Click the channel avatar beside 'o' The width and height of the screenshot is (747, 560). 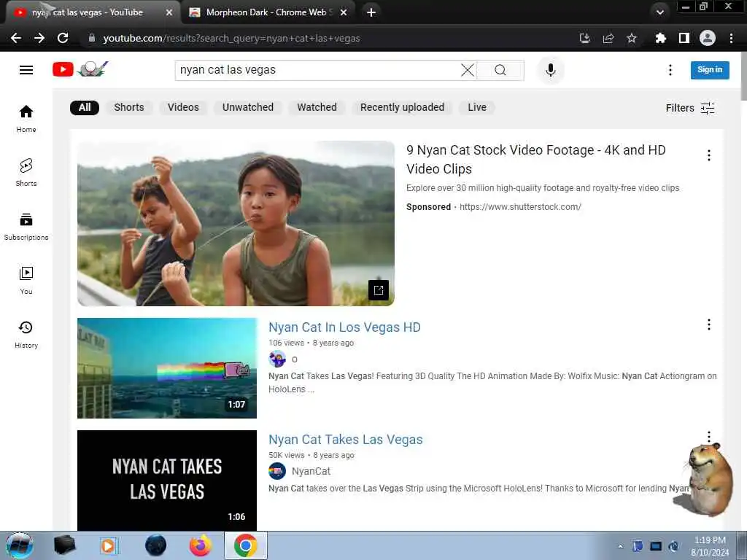[x=277, y=359]
